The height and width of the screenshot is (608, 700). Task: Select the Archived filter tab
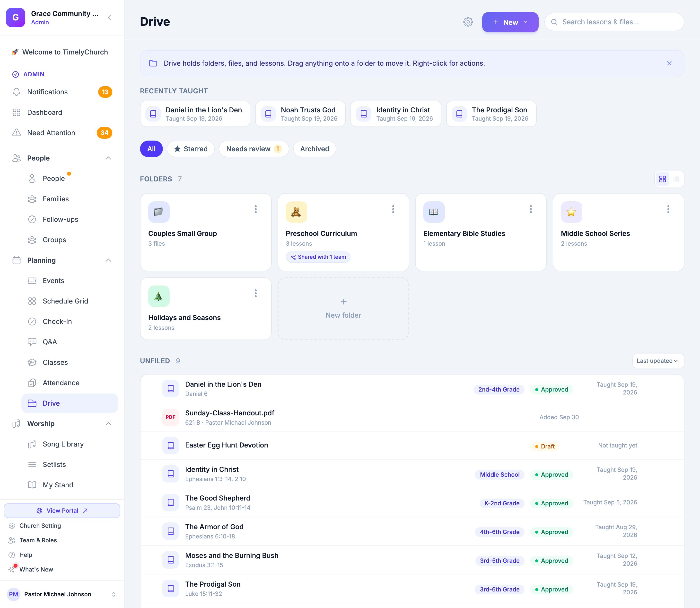314,149
